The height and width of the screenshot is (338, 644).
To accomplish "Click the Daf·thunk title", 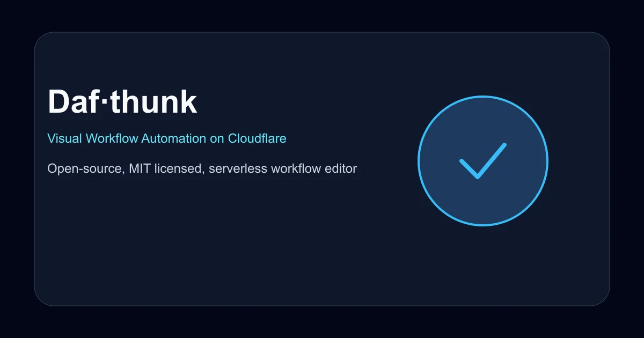I will [122, 101].
